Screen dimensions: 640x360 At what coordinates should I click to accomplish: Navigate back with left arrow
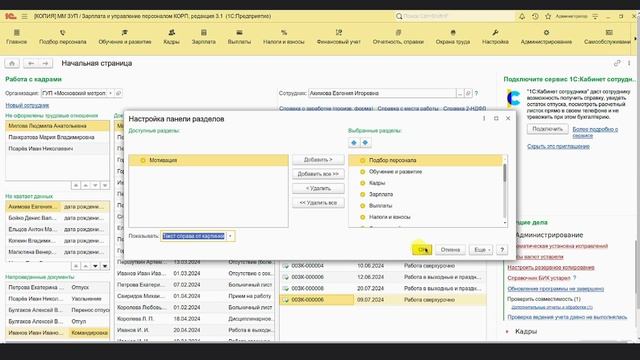point(31,63)
